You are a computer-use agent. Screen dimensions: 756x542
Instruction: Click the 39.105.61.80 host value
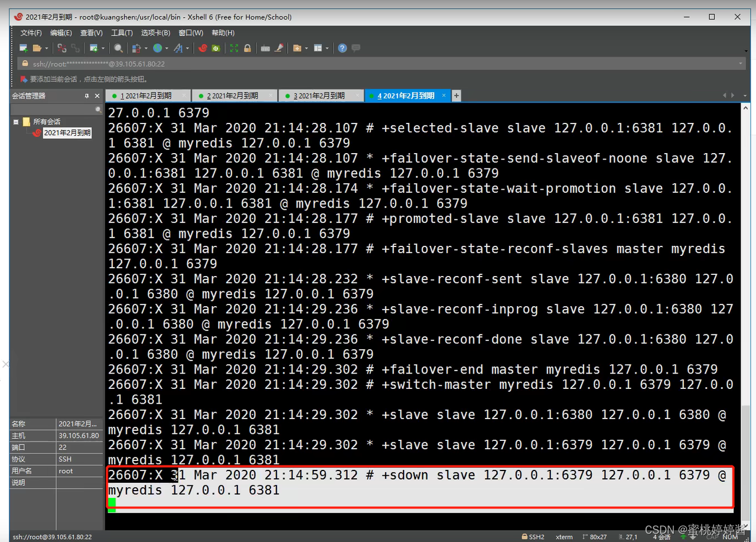click(x=79, y=436)
